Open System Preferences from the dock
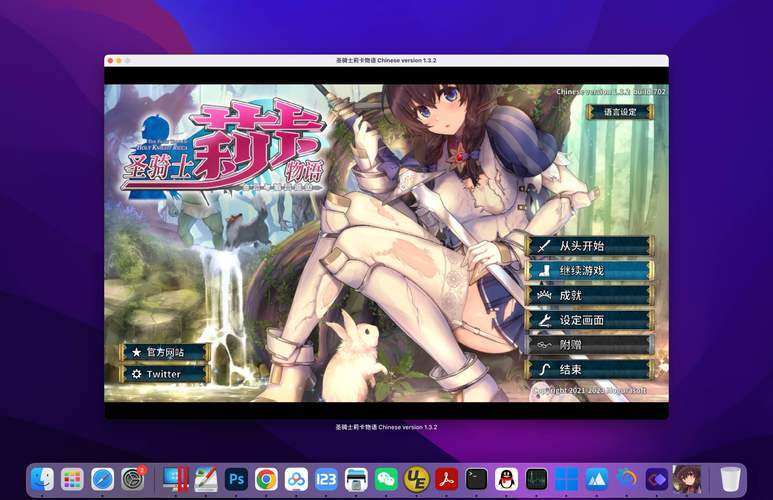This screenshot has width=773, height=500. (x=132, y=479)
